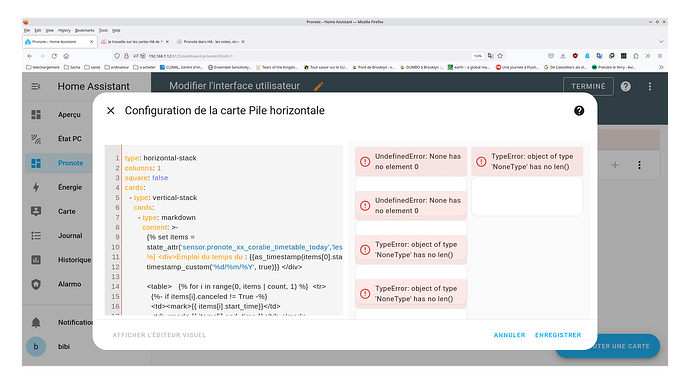The height and width of the screenshot is (392, 690).
Task: Show more bookmarks with the bookmarks bar chevron
Action: 661,67
